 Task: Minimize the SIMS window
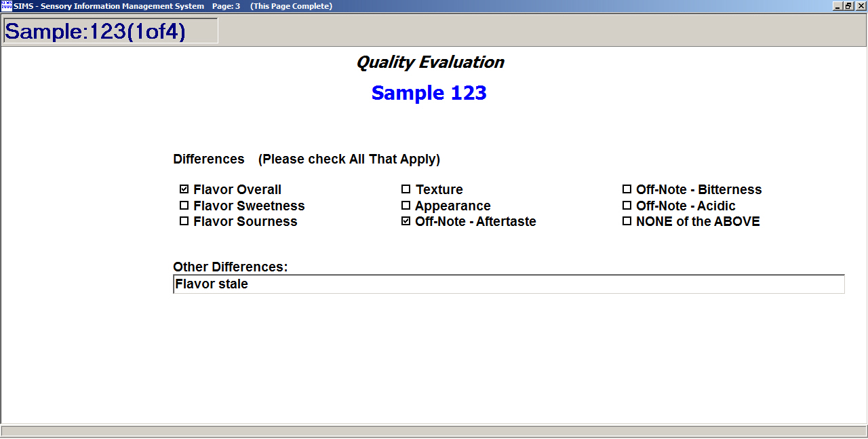tap(838, 5)
